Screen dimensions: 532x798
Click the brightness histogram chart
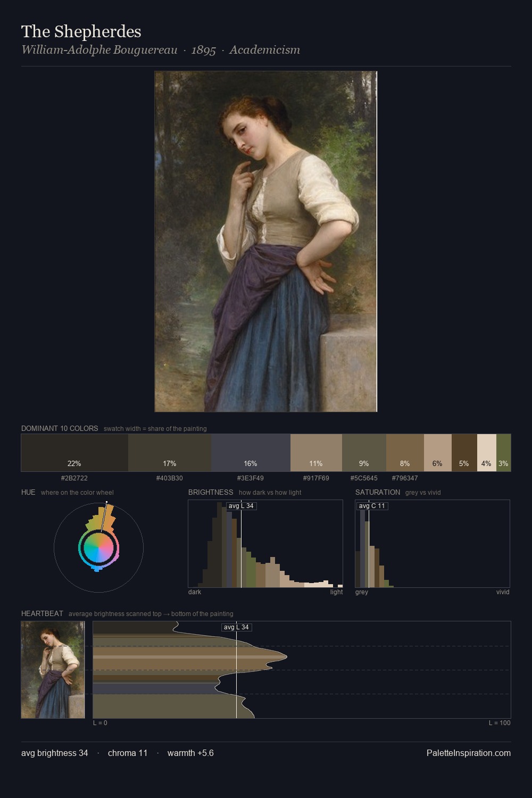pyautogui.click(x=265, y=544)
